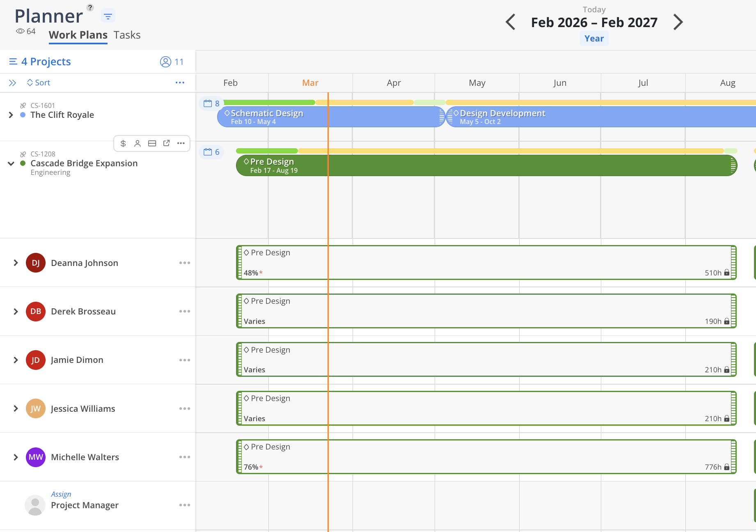Click Deanna Johnson's DJ avatar
The height and width of the screenshot is (532, 756).
coord(36,263)
